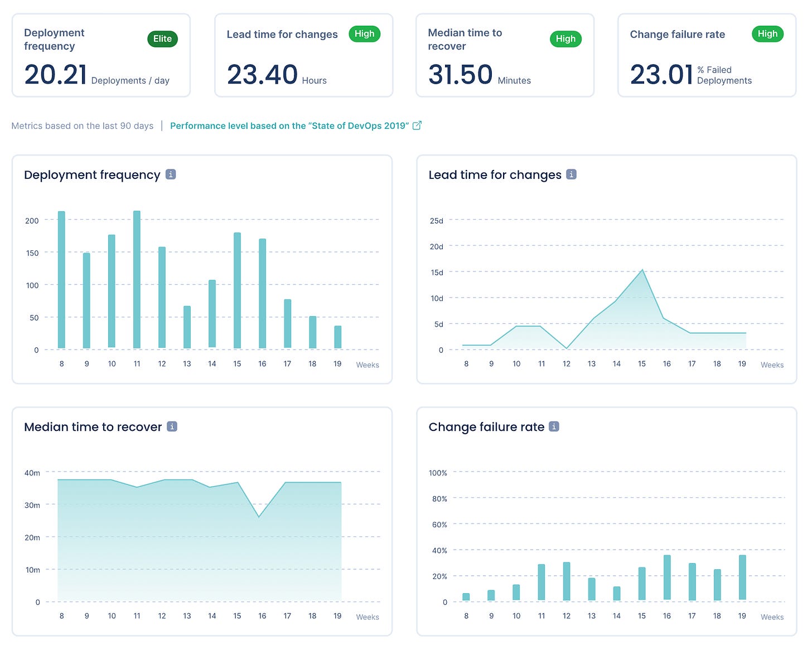This screenshot has height=655, width=812.
Task: Click the Change failure rate info icon
Action: click(553, 426)
